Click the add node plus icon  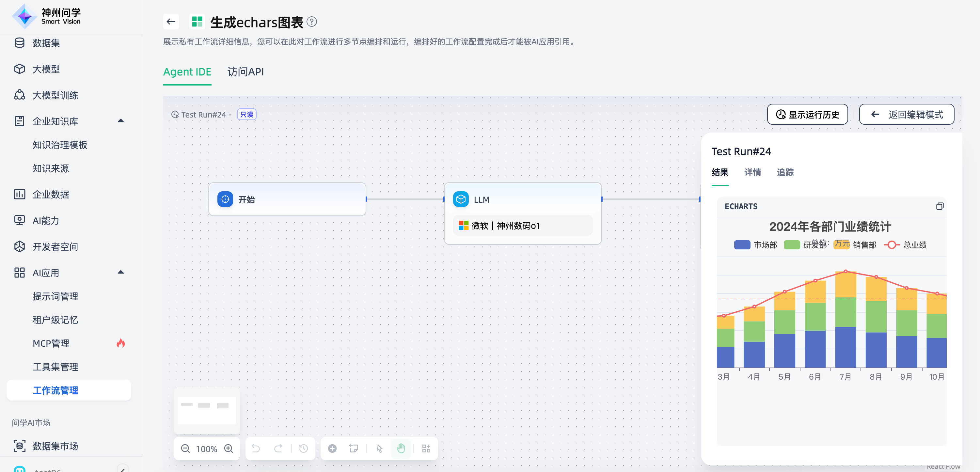(x=332, y=449)
